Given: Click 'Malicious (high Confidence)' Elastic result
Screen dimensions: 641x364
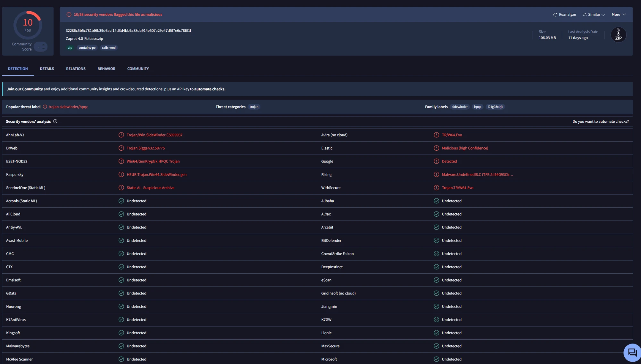Looking at the screenshot, I should coord(465,148).
